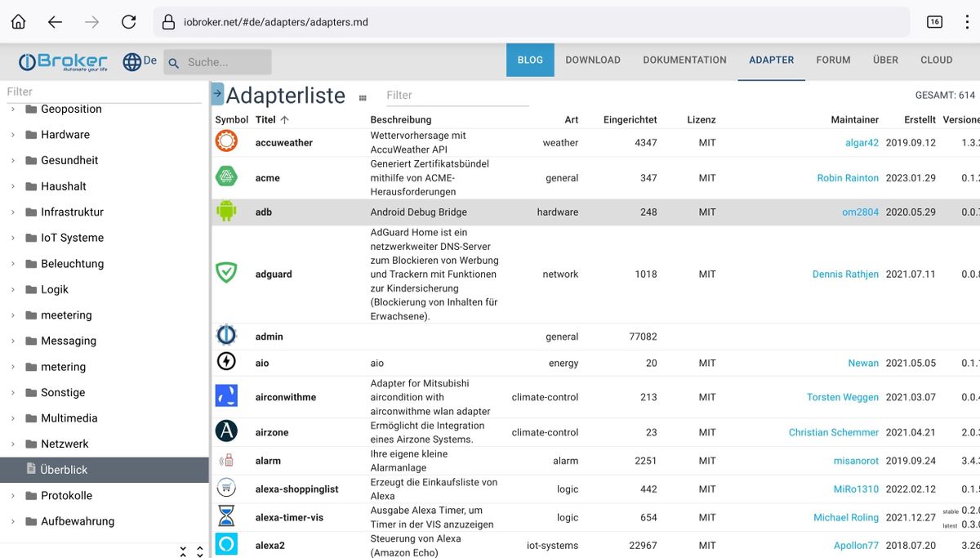Click the airconwithme adapter icon
The height and width of the screenshot is (558, 980).
226,396
